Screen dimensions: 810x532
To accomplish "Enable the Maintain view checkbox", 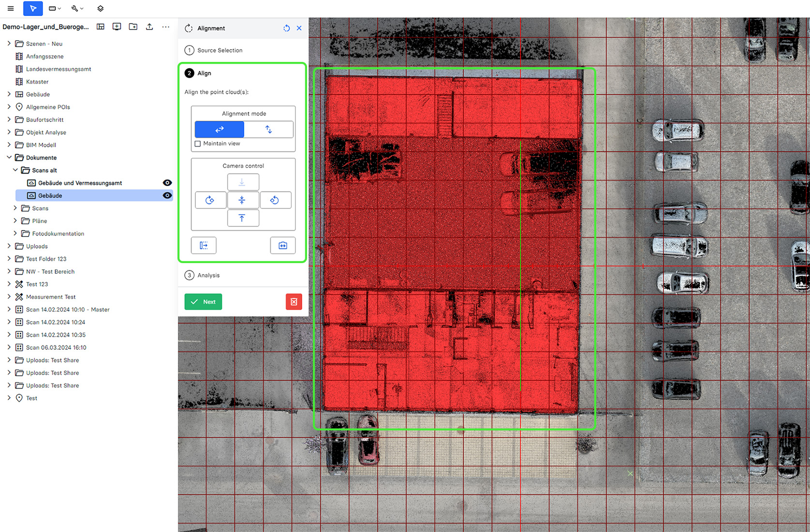I will point(198,144).
